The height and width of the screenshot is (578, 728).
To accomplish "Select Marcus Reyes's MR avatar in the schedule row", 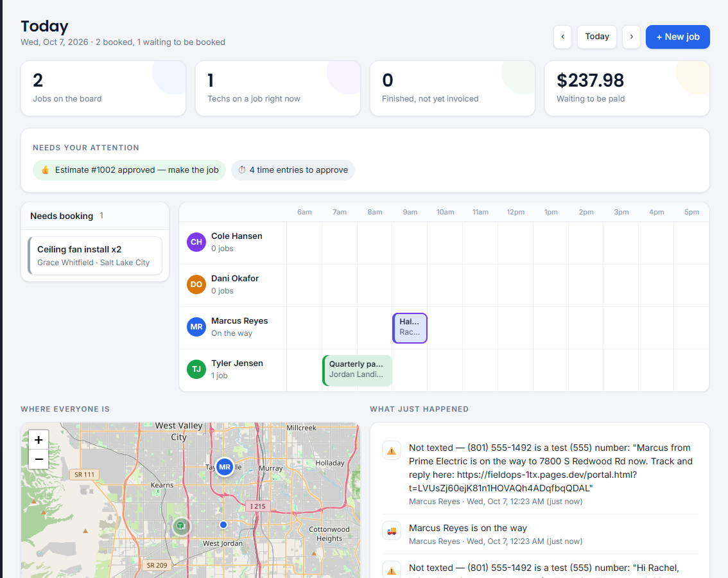I will (x=196, y=327).
